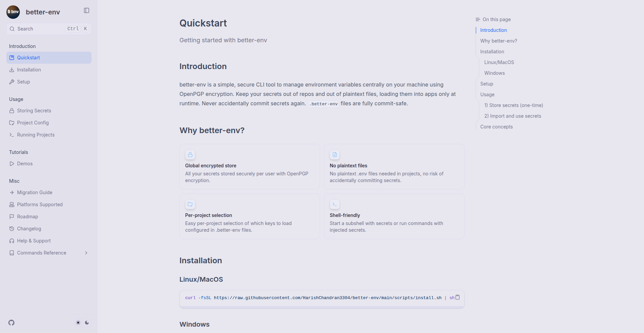Click the file icon on No plaintext files card

coord(335,155)
